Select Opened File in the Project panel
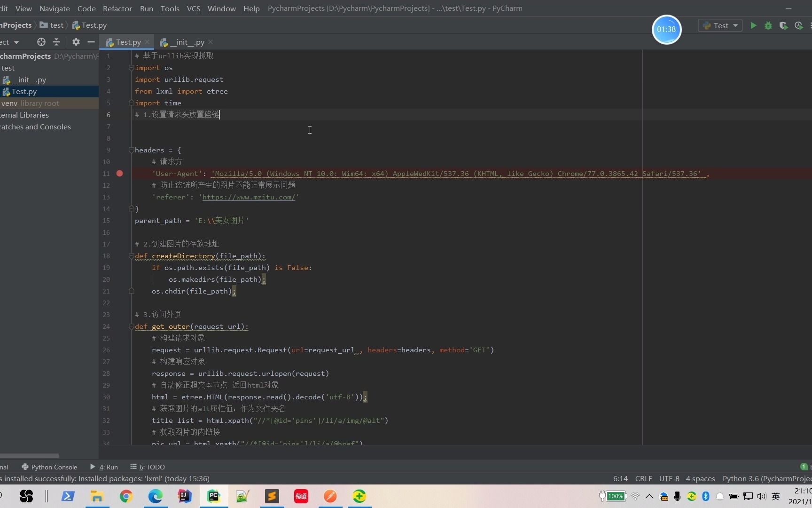Viewport: 812px width, 508px height. pos(41,42)
